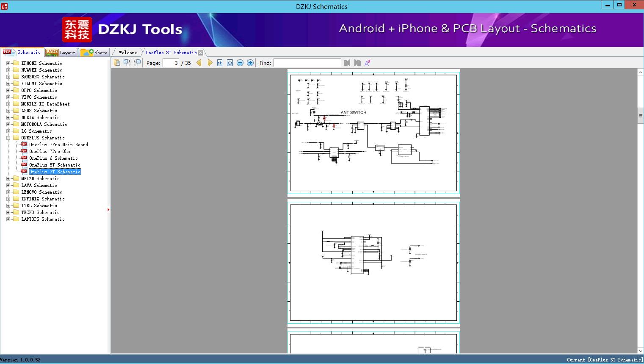Expand the SAMSUNG Schematic folder

pos(8,77)
